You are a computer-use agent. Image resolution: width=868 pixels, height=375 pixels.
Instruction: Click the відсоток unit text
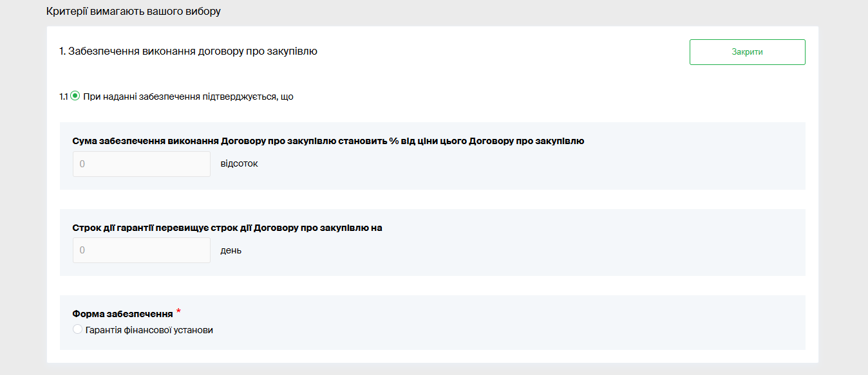239,164
